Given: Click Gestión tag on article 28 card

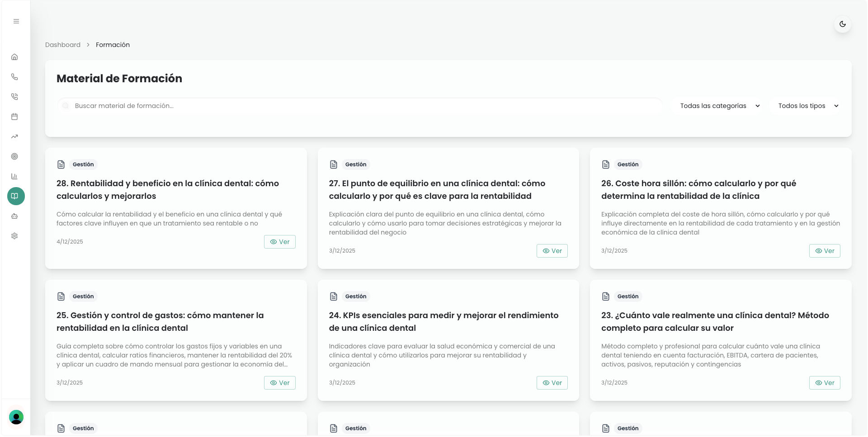Looking at the screenshot, I should pyautogui.click(x=83, y=164).
